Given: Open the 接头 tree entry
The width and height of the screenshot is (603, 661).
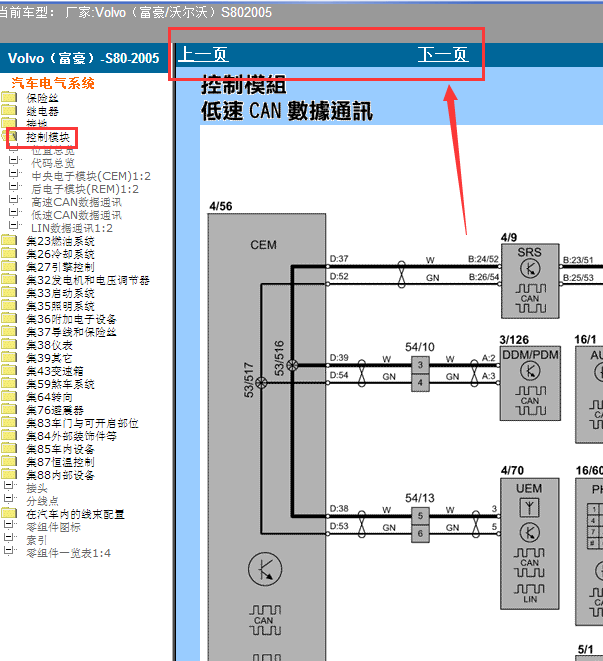Looking at the screenshot, I should (37, 488).
